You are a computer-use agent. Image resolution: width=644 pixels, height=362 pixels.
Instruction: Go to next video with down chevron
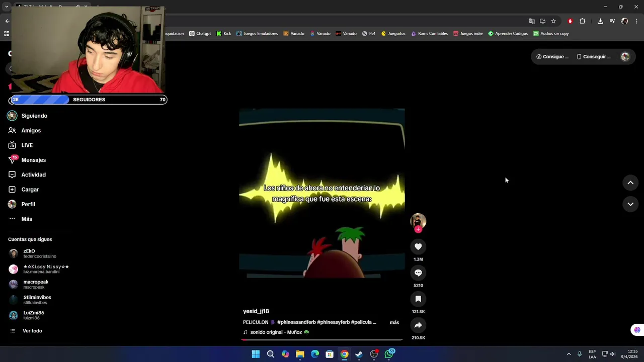click(630, 204)
